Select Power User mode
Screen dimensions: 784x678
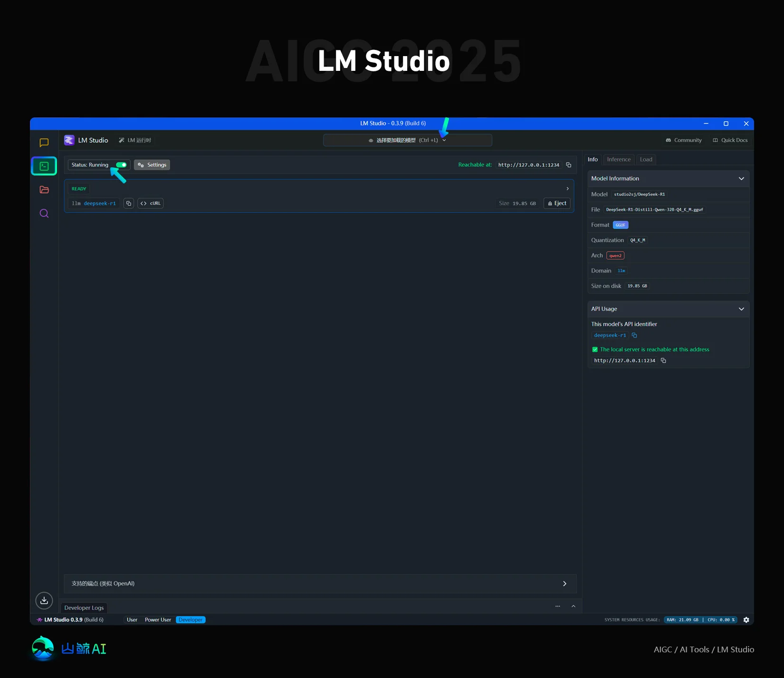tap(158, 620)
